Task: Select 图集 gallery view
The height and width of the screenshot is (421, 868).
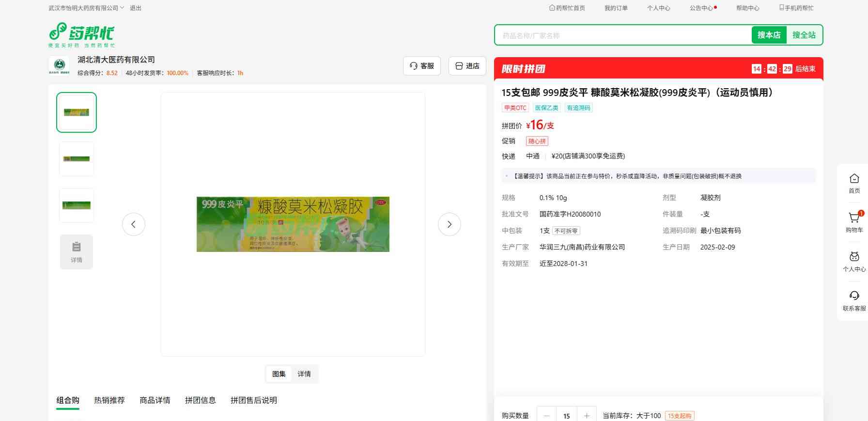Action: (x=279, y=374)
